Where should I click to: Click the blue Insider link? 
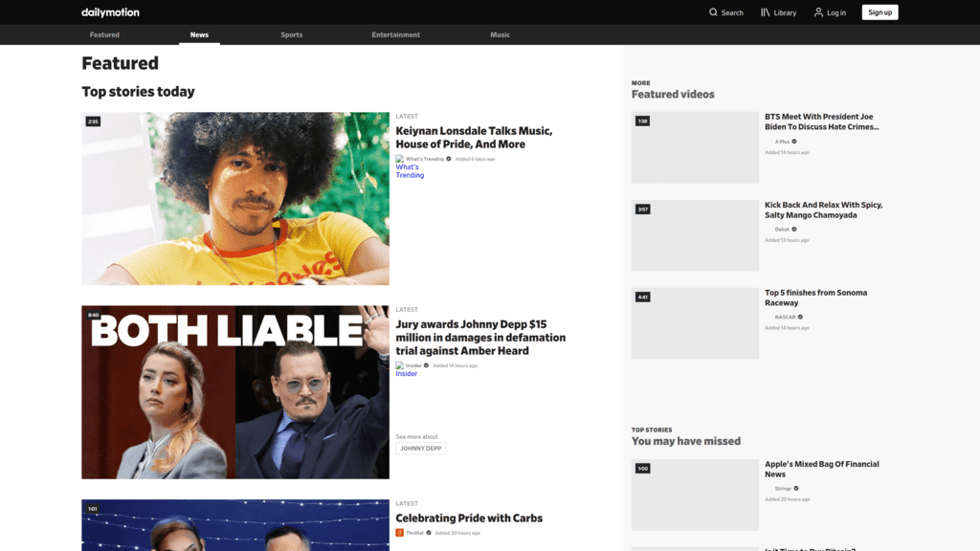(406, 374)
